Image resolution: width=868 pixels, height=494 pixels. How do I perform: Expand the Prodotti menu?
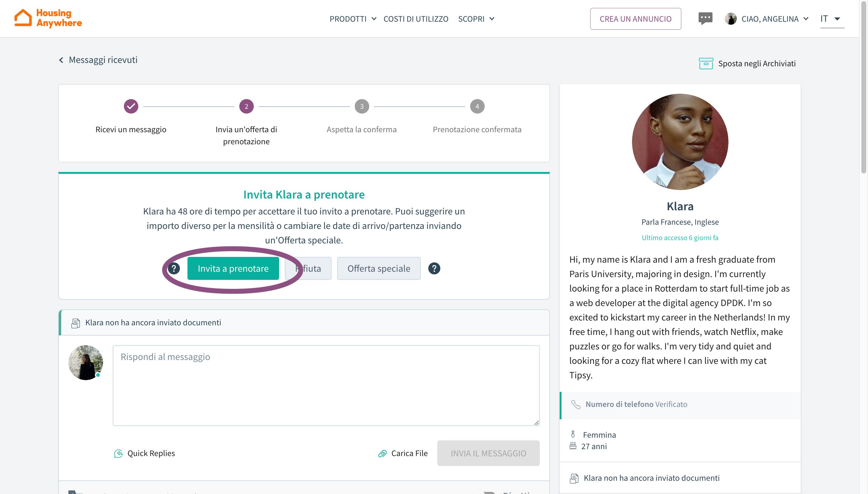[x=353, y=19]
